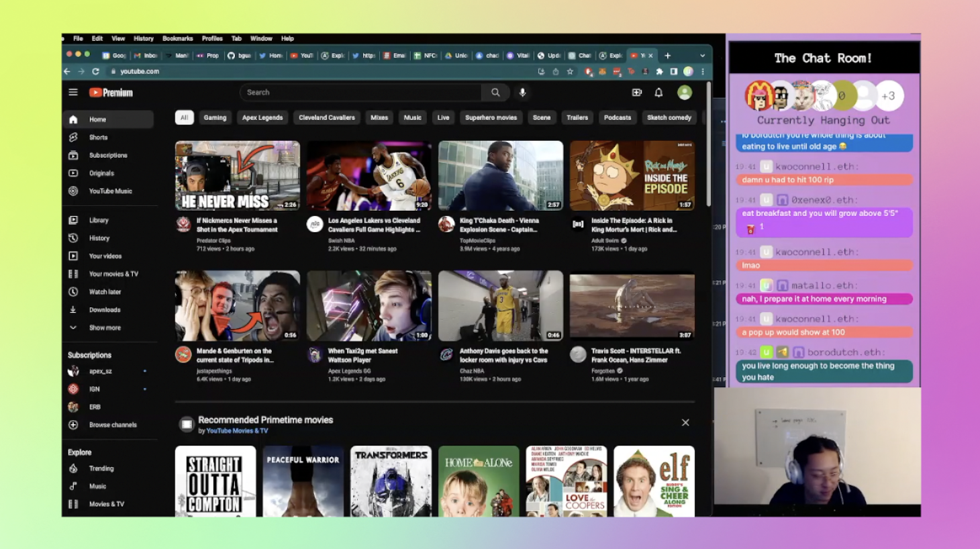Start voice search with the microphone
This screenshot has height=549, width=980.
pos(522,93)
